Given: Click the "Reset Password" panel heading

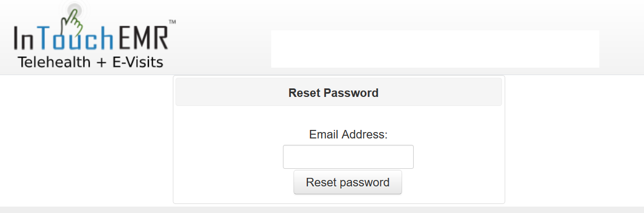Looking at the screenshot, I should click(x=333, y=93).
